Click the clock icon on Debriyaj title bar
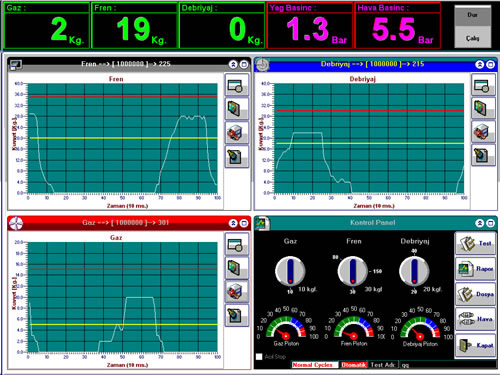The width and height of the screenshot is (500, 375). tap(262, 64)
